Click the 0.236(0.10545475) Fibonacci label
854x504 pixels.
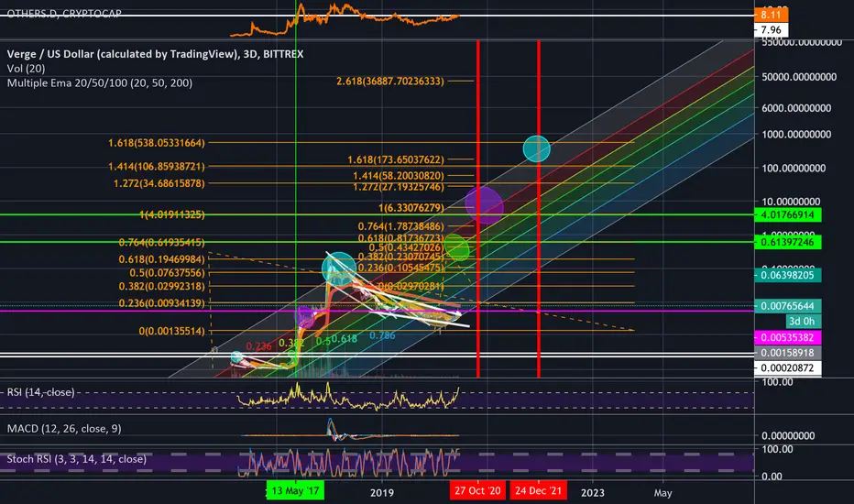[x=400, y=268]
